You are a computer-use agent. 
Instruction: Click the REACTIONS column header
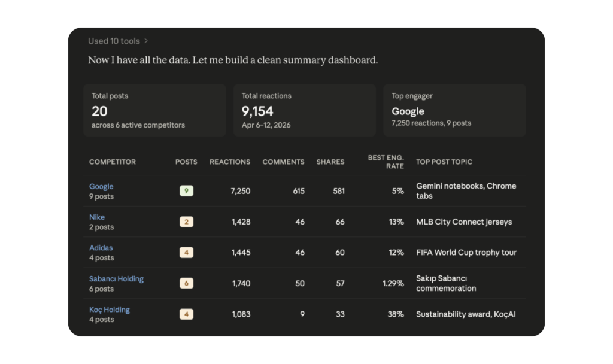[230, 162]
